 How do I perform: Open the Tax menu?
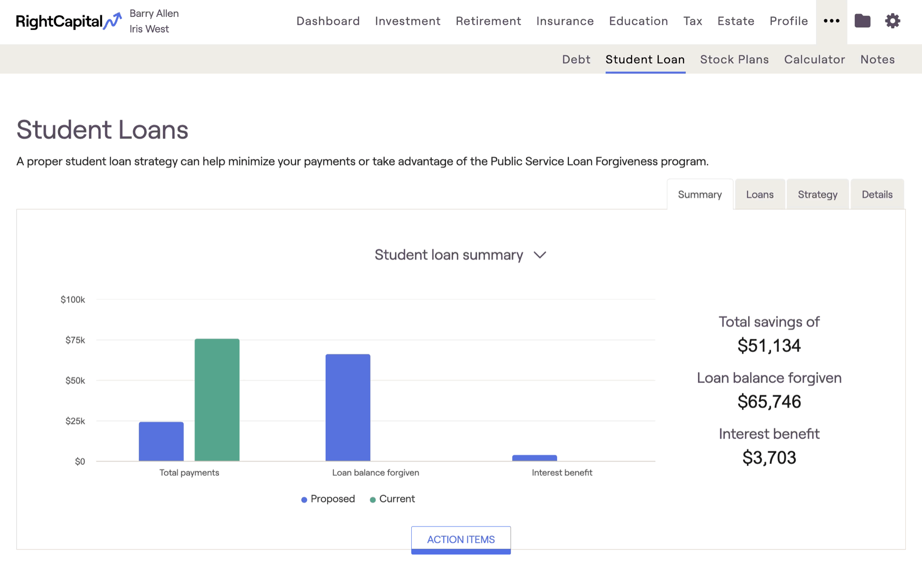tap(693, 21)
